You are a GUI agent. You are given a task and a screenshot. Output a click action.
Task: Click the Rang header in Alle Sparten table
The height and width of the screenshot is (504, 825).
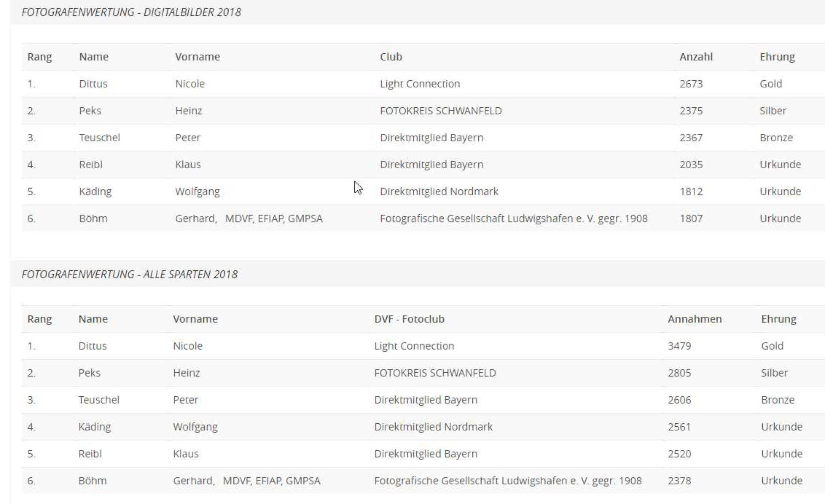tap(40, 319)
